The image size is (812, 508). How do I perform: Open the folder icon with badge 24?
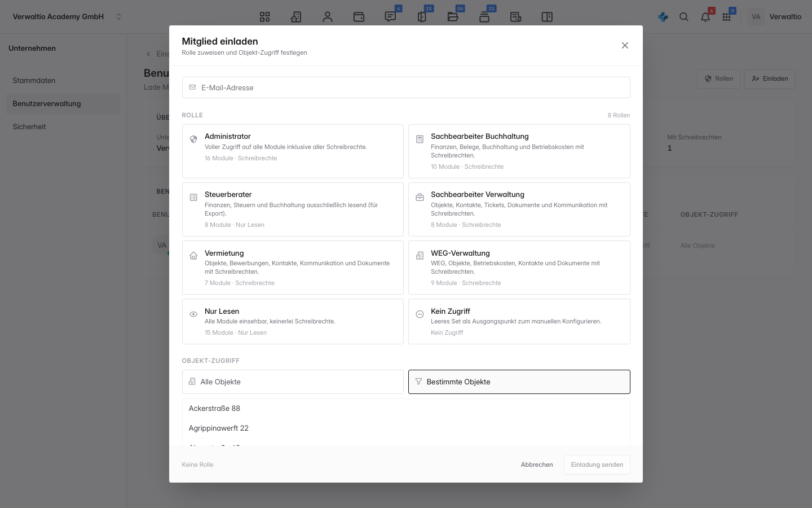[453, 17]
